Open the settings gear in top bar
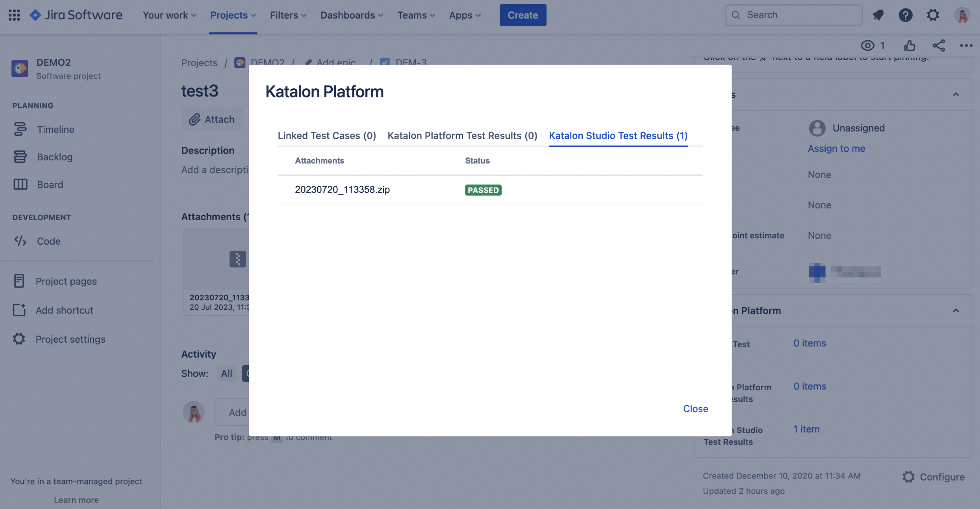 click(x=933, y=15)
